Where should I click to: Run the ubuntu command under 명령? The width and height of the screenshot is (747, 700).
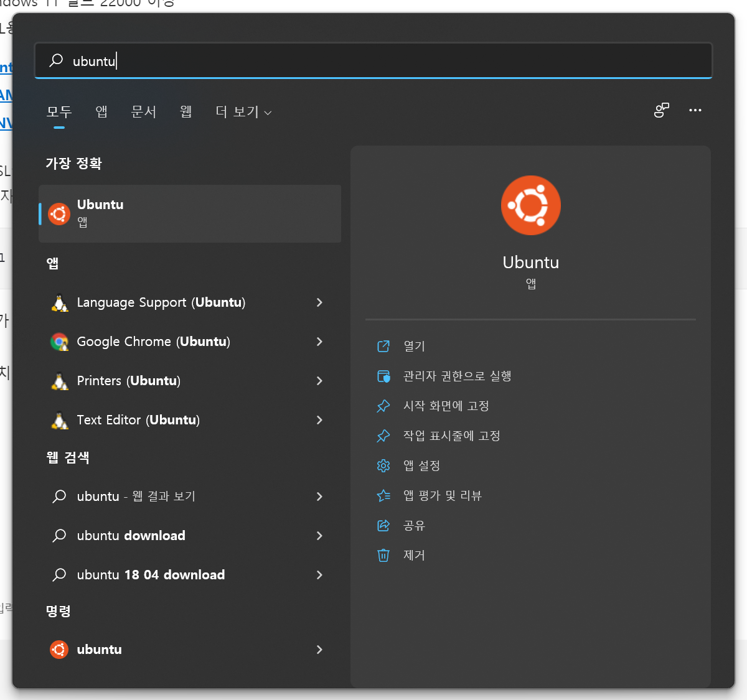pyautogui.click(x=190, y=650)
